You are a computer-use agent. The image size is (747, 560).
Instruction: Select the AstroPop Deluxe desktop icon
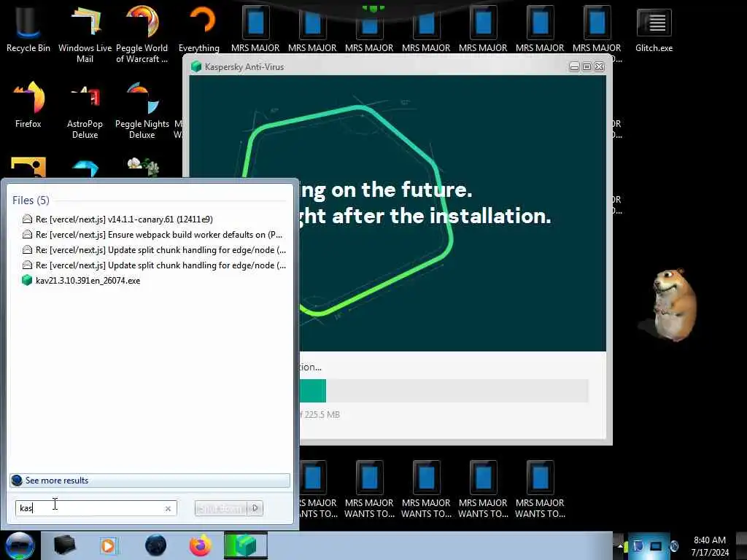tap(85, 111)
